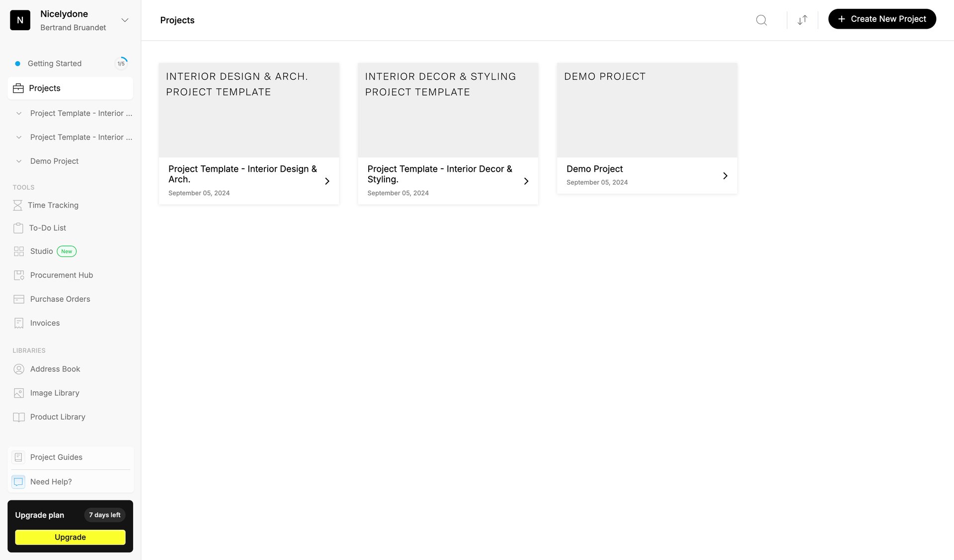Open the workspace dropdown next to Nicelydone

click(x=124, y=20)
